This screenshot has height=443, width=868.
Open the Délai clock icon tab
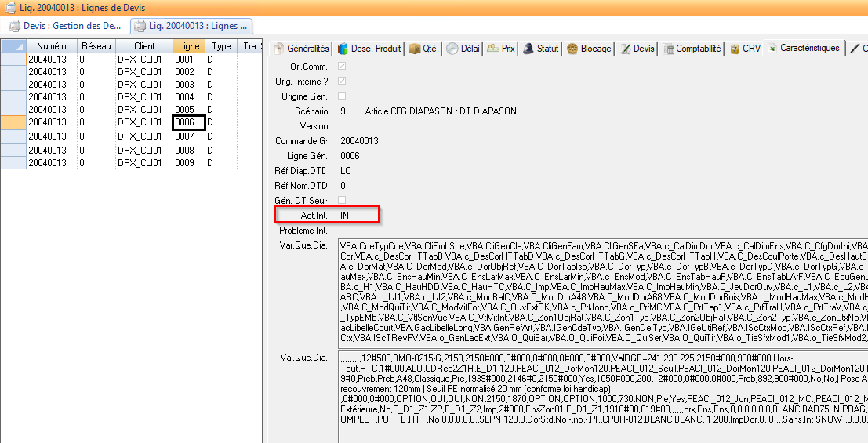(x=452, y=49)
